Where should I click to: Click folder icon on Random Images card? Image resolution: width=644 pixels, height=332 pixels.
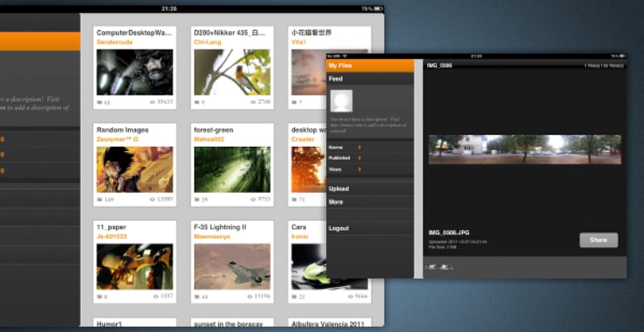(x=99, y=199)
